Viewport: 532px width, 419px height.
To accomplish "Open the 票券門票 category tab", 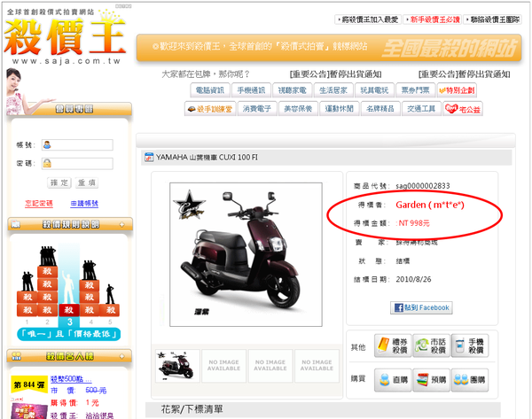I will coord(415,90).
